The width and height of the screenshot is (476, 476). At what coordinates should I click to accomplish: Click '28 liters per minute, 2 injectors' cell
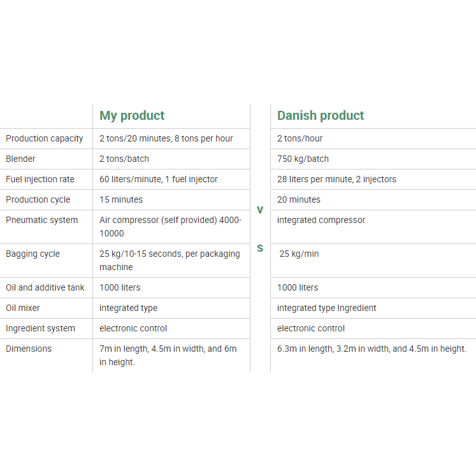click(336, 179)
